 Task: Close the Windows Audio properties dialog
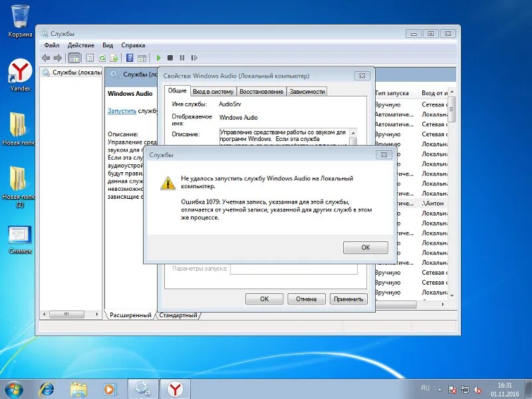[x=362, y=76]
